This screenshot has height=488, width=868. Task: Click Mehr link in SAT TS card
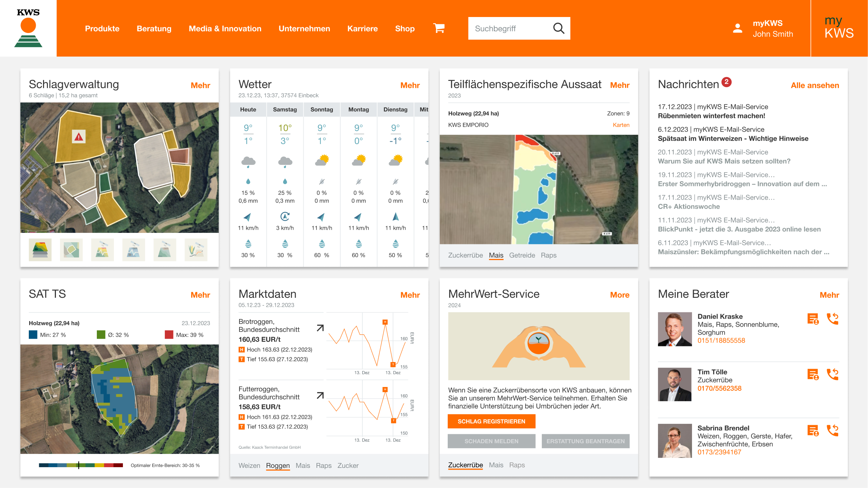(200, 295)
